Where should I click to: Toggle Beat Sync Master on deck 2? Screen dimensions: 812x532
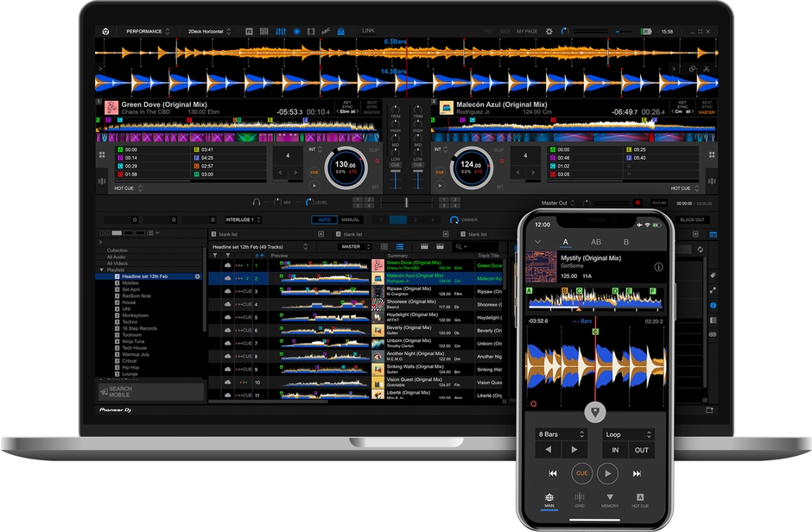tap(706, 110)
